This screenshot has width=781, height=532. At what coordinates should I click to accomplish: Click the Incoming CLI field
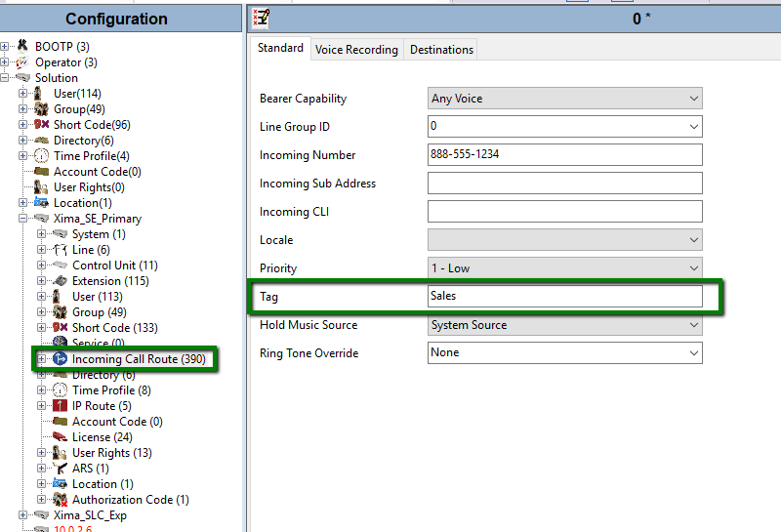565,211
